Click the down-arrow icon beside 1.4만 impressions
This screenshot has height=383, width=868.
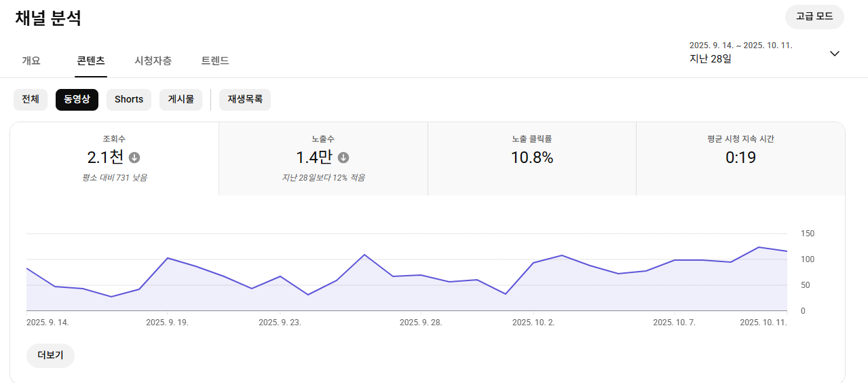coord(343,158)
